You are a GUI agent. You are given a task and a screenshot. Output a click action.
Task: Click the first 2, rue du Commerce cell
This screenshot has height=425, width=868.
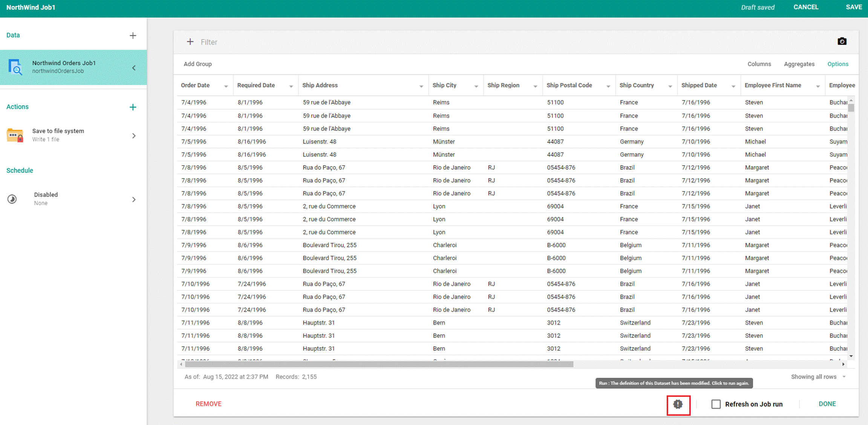coord(329,206)
